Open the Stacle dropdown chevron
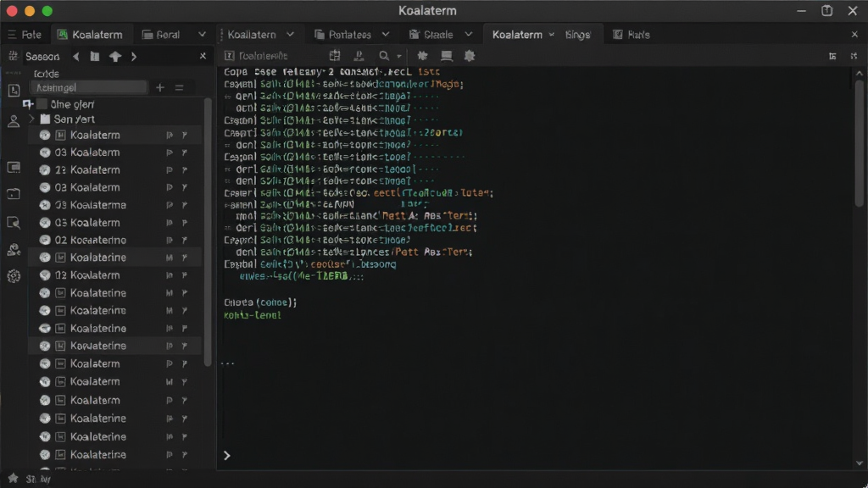The width and height of the screenshot is (868, 488). [469, 34]
